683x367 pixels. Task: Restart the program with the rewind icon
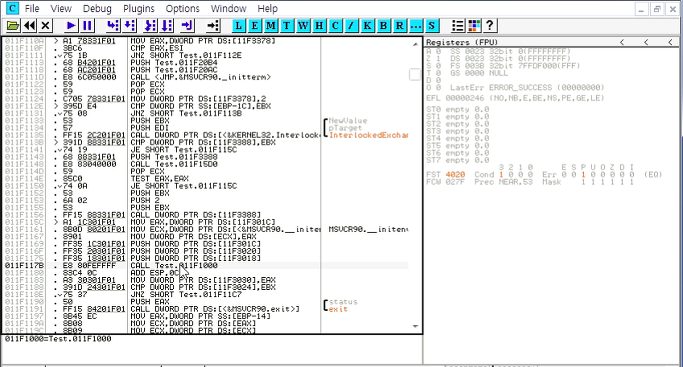(x=30, y=26)
